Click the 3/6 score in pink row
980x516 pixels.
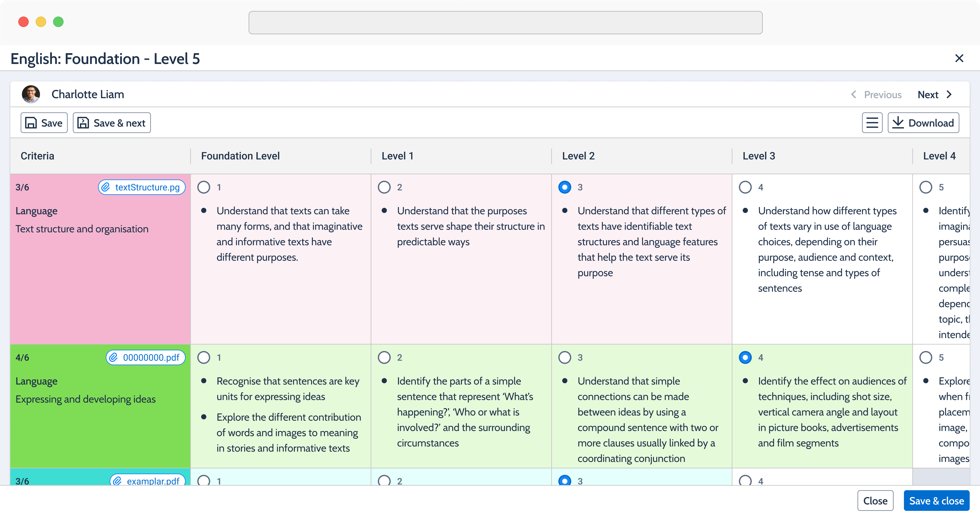pyautogui.click(x=22, y=187)
